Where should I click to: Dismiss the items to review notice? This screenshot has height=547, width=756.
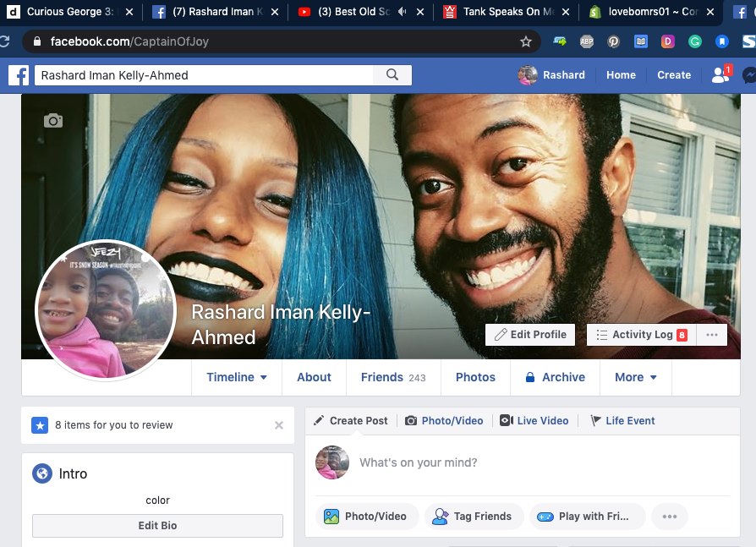pyautogui.click(x=279, y=425)
